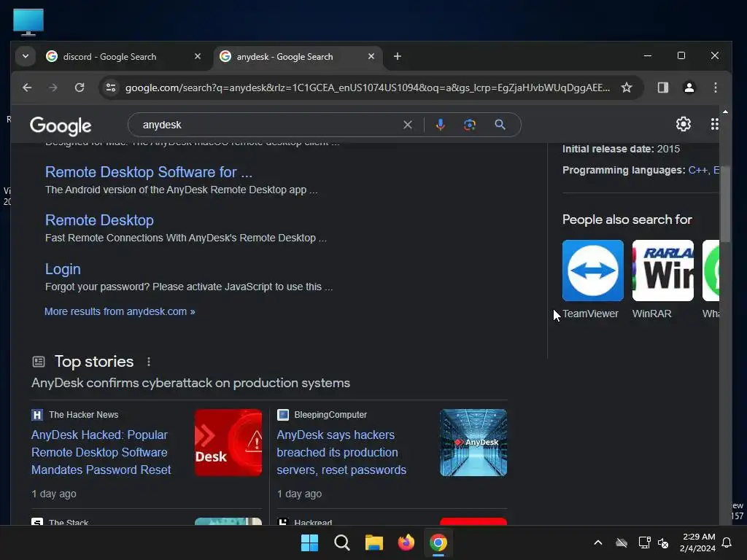Click The Hacker News source label

[83, 415]
